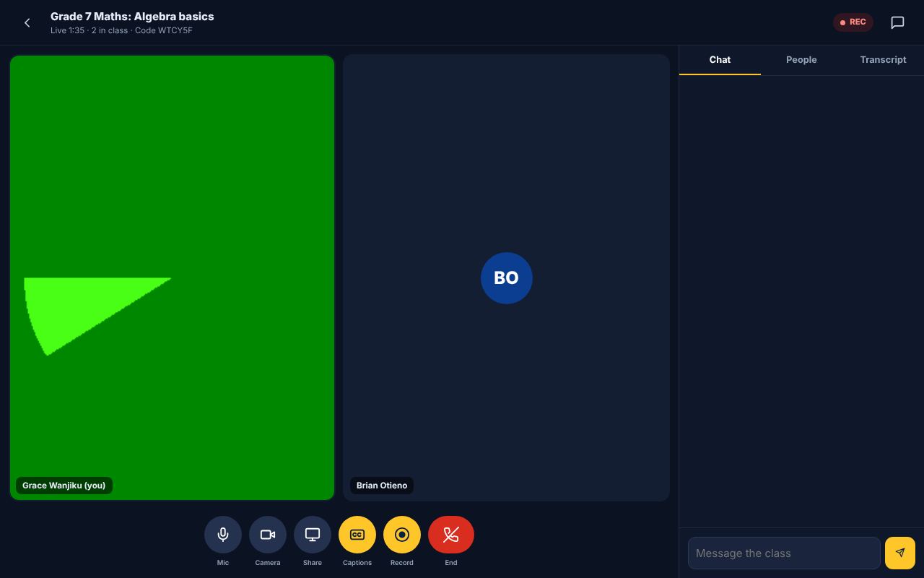
Task: Toggle closed captions
Action: tap(357, 535)
